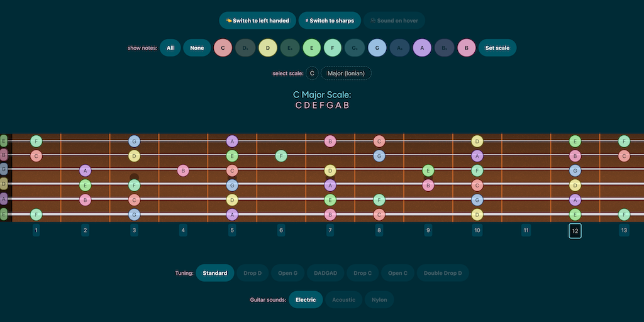
Task: Toggle the D note filter circle
Action: [x=268, y=48]
